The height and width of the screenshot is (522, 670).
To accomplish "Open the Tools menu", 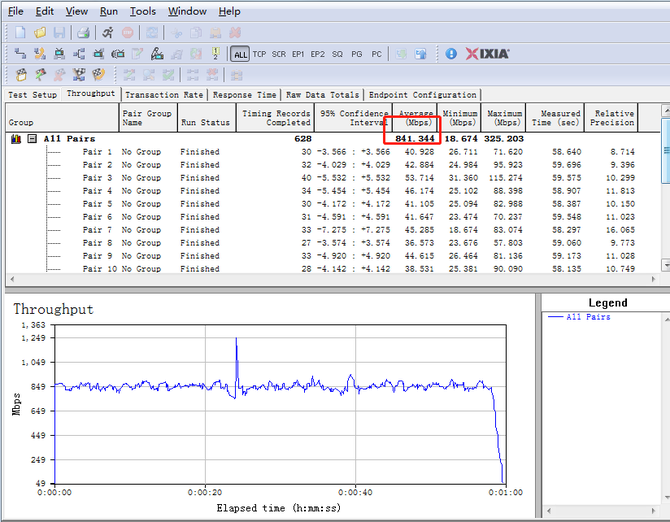I will click(142, 11).
